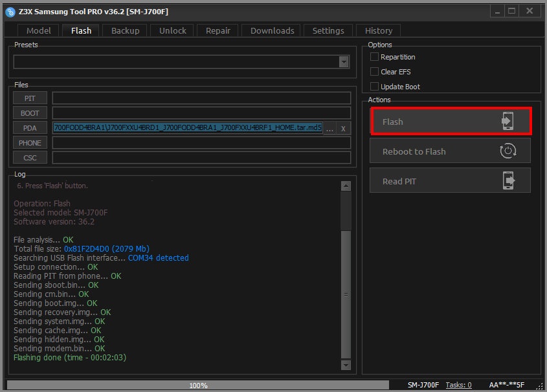Switch to the Backup tab
The width and height of the screenshot is (547, 392).
[x=125, y=30]
